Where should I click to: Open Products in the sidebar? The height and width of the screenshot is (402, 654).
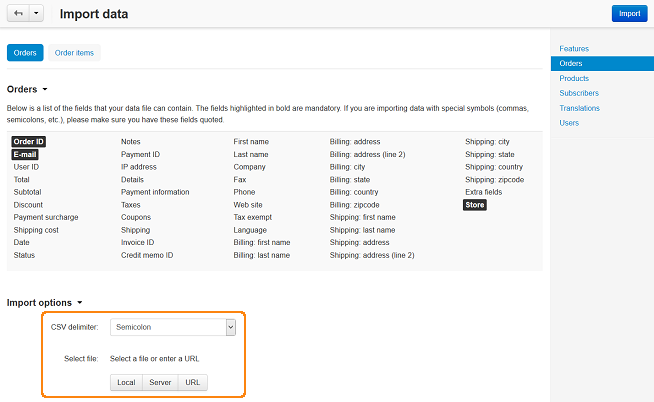(574, 78)
